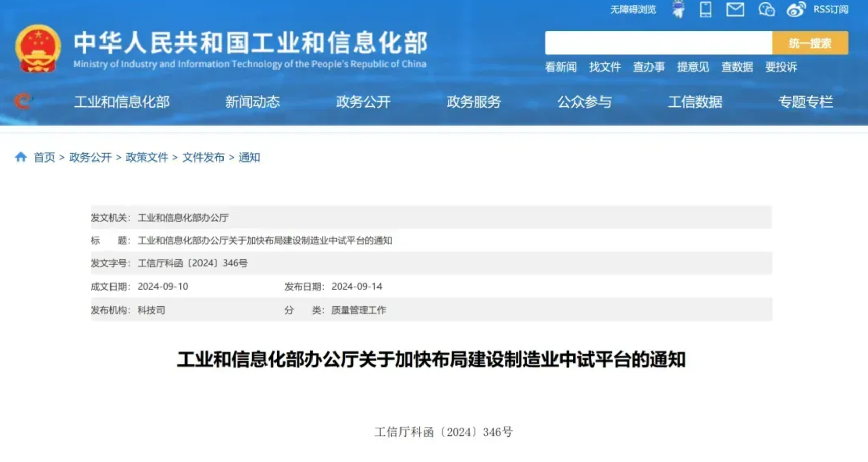
Task: Open the 政策文件 breadcrumb link
Action: [147, 157]
